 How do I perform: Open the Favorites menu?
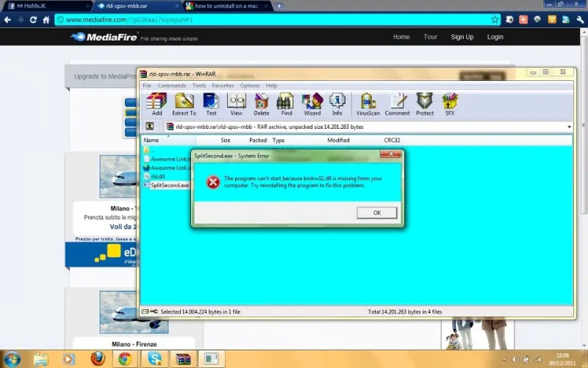223,85
